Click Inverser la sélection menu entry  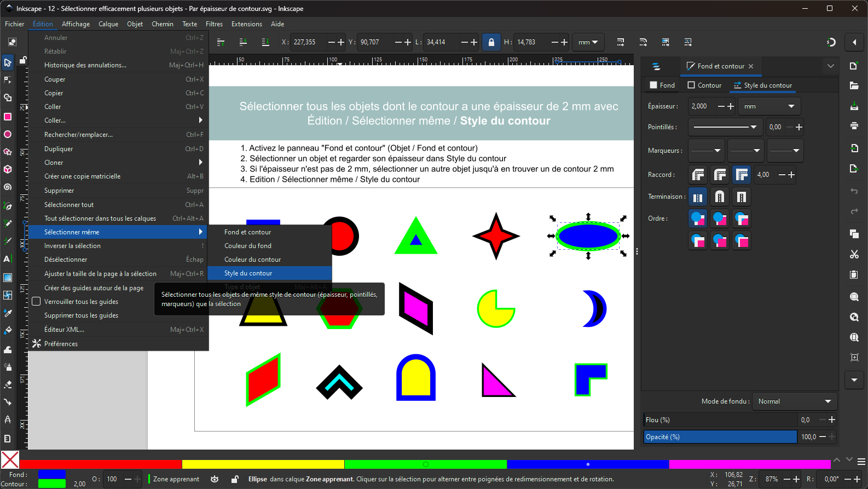pyautogui.click(x=118, y=246)
